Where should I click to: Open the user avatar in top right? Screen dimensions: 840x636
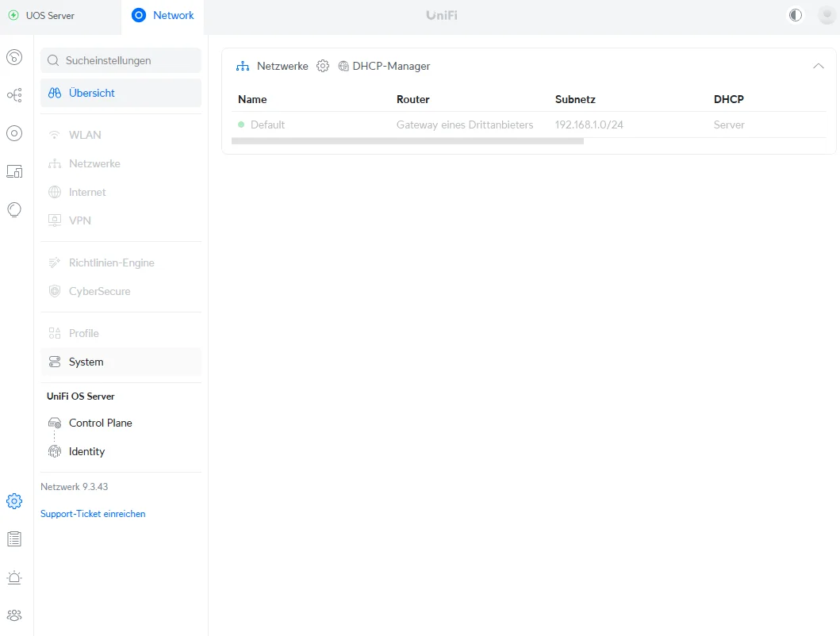point(827,15)
